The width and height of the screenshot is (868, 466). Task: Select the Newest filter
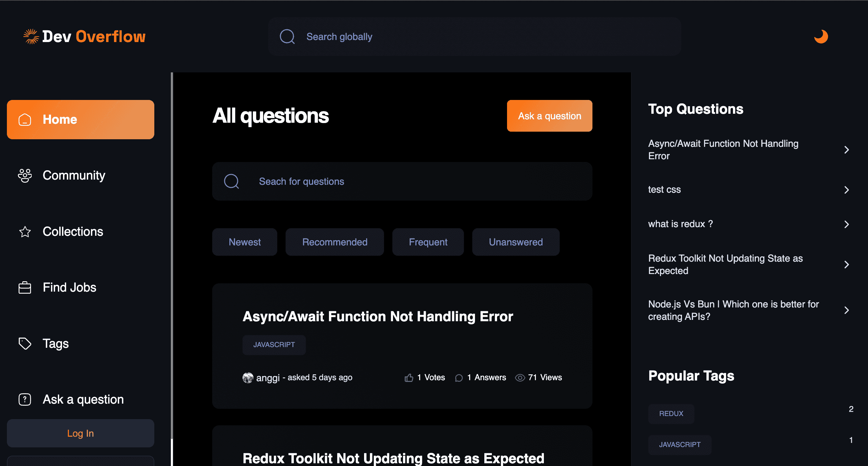(x=245, y=242)
